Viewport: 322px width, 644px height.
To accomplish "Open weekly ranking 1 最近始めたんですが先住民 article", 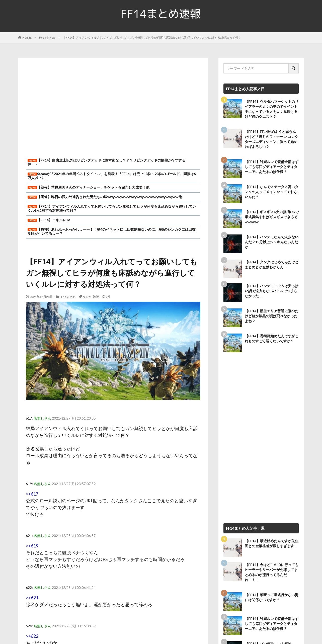I will coord(272,543).
